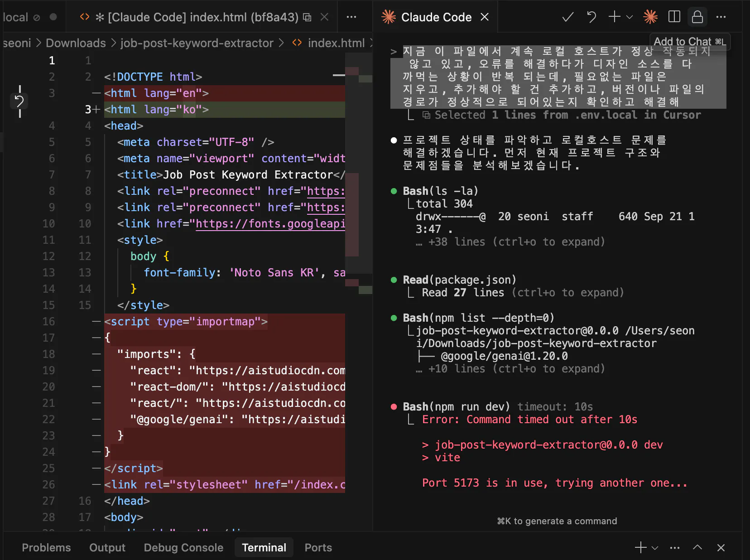The image size is (750, 560).
Task: Add a new terminal from bottom panel plus
Action: click(640, 548)
